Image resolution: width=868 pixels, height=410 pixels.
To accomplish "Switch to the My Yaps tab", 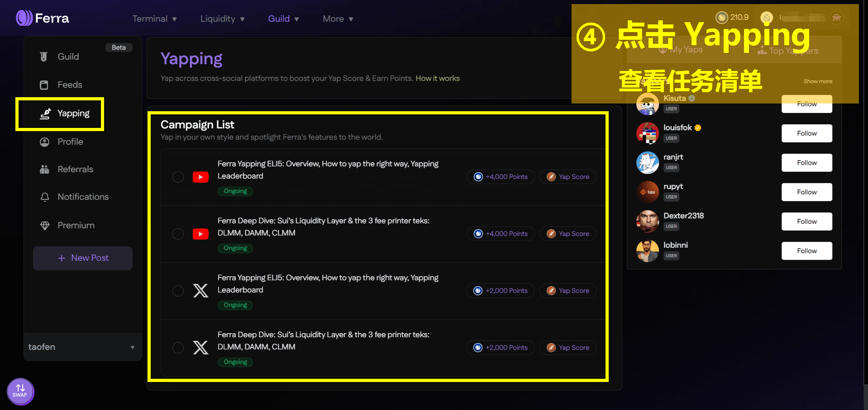I will click(x=681, y=50).
